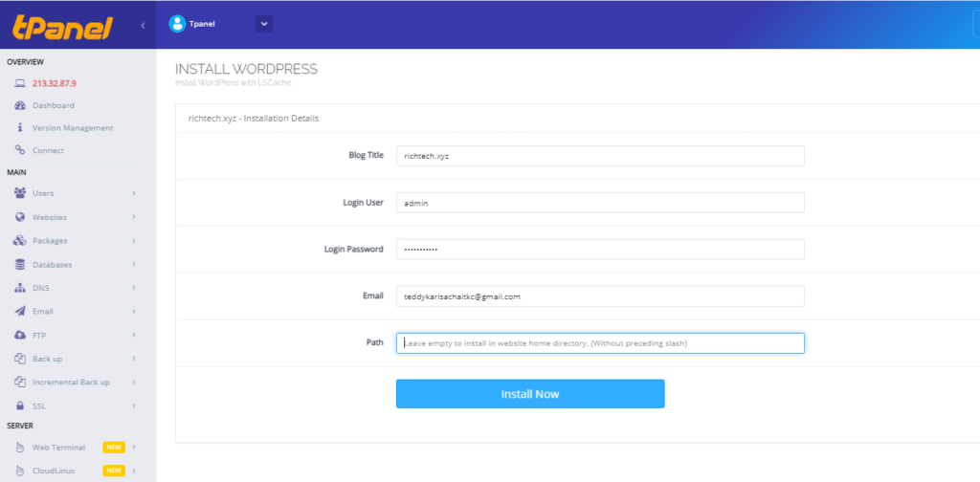Click the Login User input field
This screenshot has width=980, height=482.
pos(600,203)
